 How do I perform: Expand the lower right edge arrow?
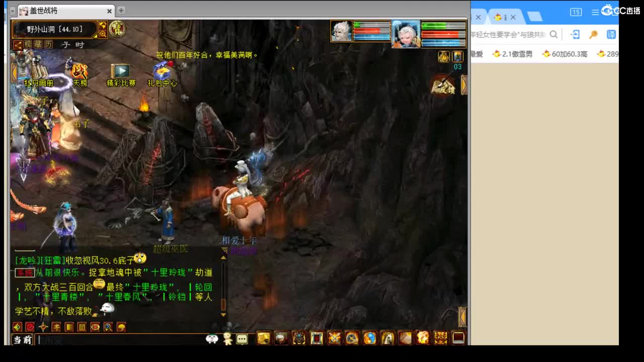(463, 316)
